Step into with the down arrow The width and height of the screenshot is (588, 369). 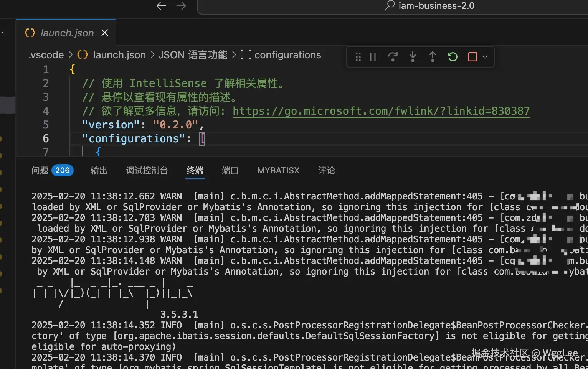pos(413,57)
